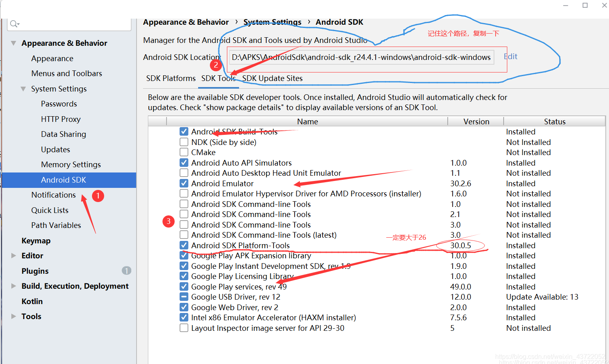
Task: Click the "Update Available: 13" status text
Action: [542, 297]
